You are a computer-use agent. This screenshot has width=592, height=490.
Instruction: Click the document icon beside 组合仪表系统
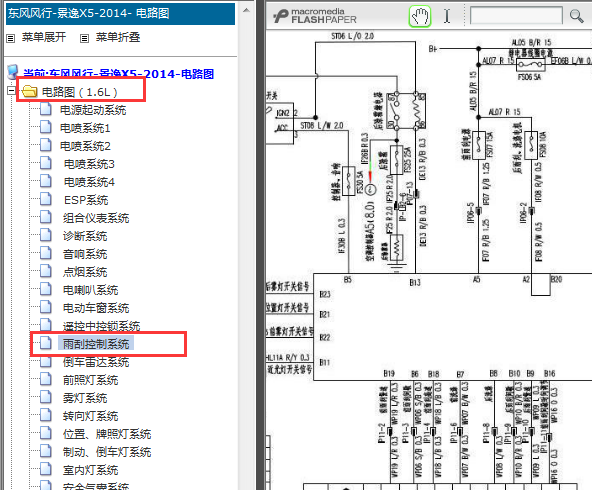(46, 217)
